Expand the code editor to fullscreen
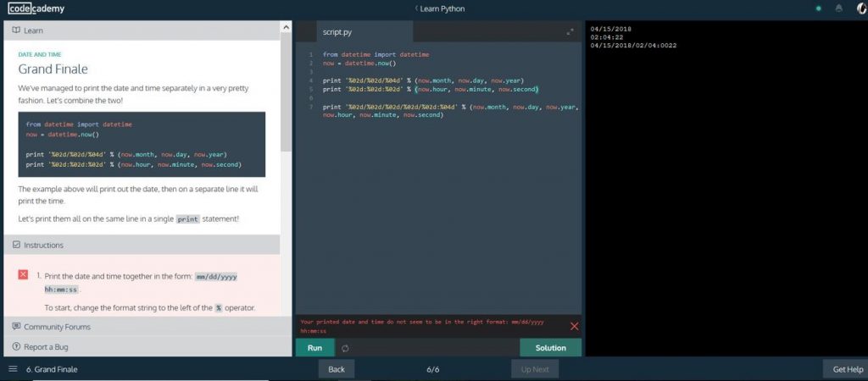The image size is (868, 381). [x=570, y=32]
